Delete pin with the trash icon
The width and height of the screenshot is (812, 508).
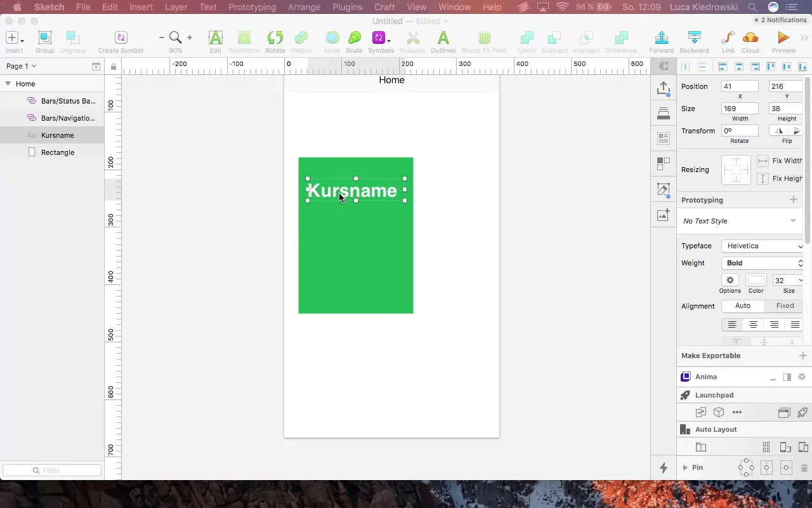tap(804, 468)
